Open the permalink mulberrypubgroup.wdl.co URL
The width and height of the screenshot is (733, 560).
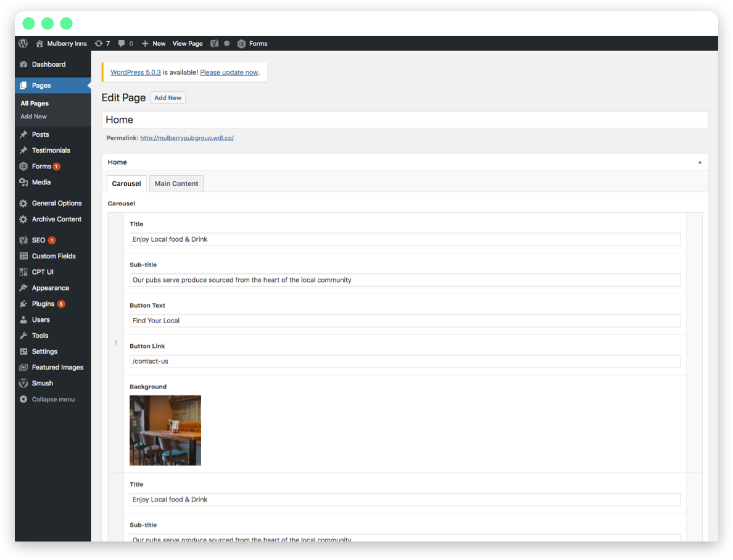pyautogui.click(x=187, y=138)
